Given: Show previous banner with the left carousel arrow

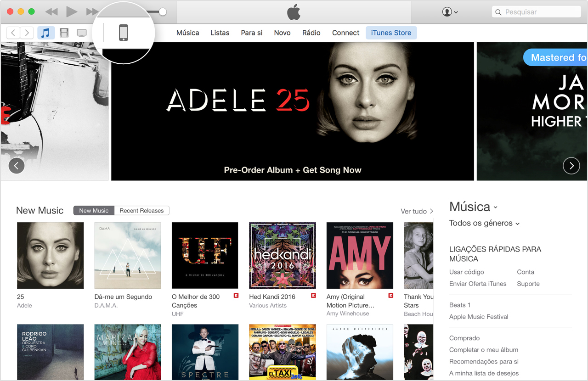Looking at the screenshot, I should point(17,166).
